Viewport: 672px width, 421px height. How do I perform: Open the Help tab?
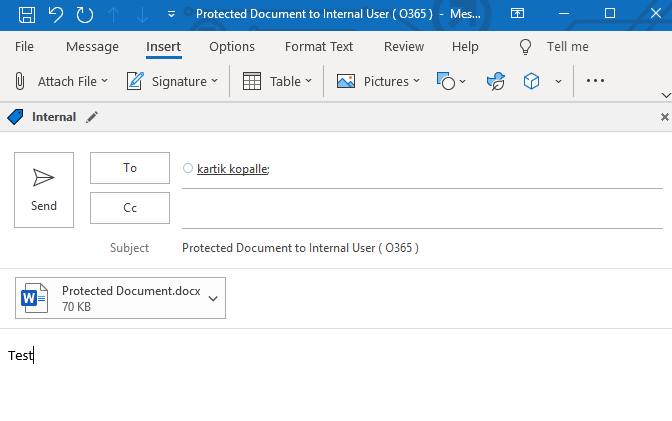(465, 46)
